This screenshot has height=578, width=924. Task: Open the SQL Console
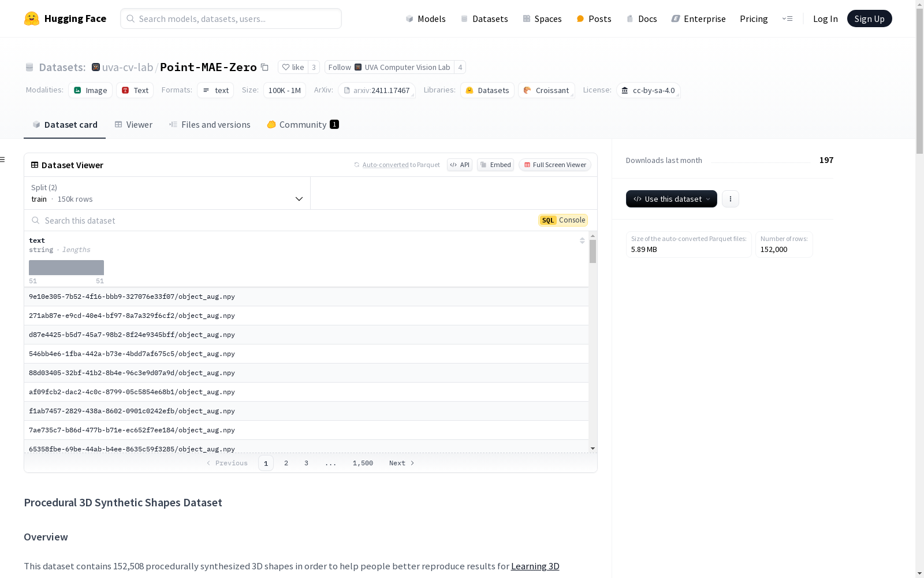coord(563,220)
